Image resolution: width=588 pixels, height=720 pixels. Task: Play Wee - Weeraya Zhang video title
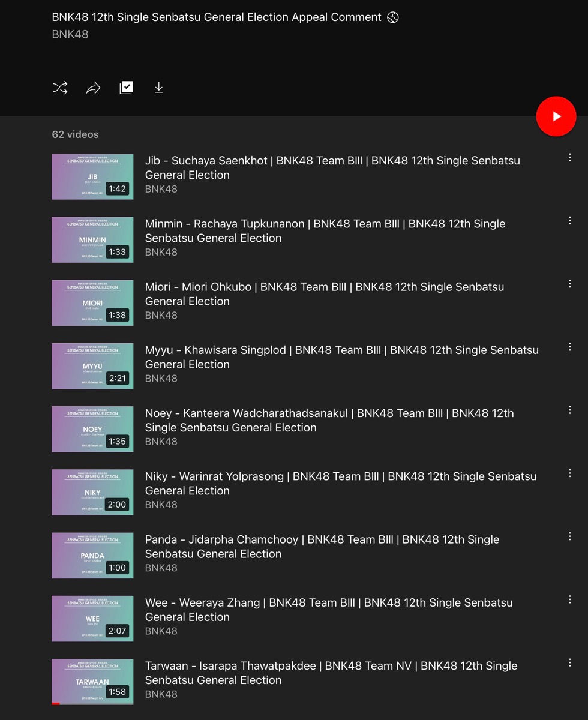click(x=329, y=610)
